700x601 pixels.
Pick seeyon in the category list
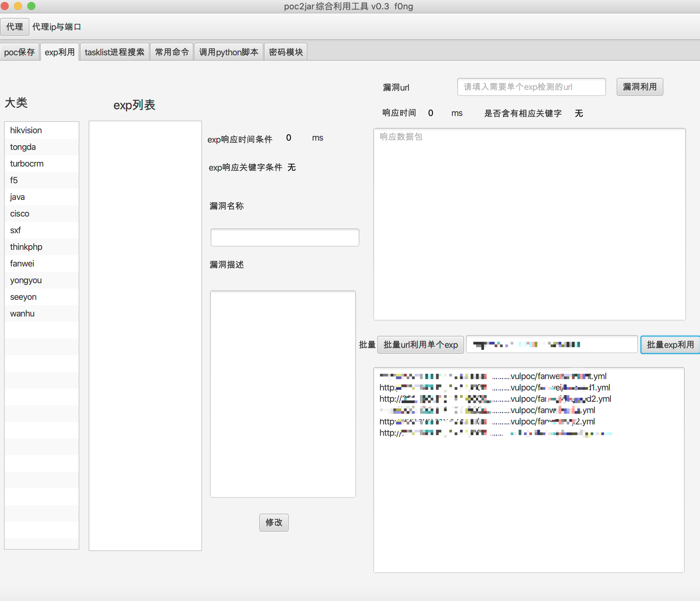coord(23,297)
